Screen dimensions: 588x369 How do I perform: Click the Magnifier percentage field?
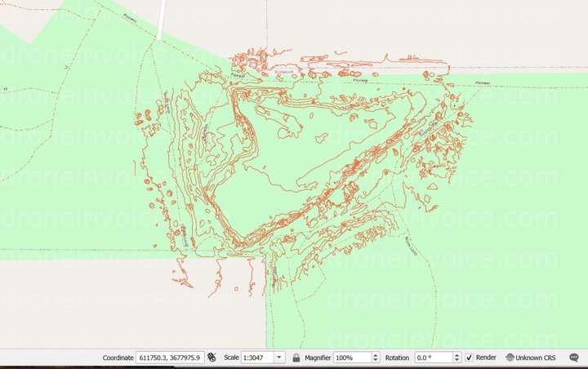[351, 358]
